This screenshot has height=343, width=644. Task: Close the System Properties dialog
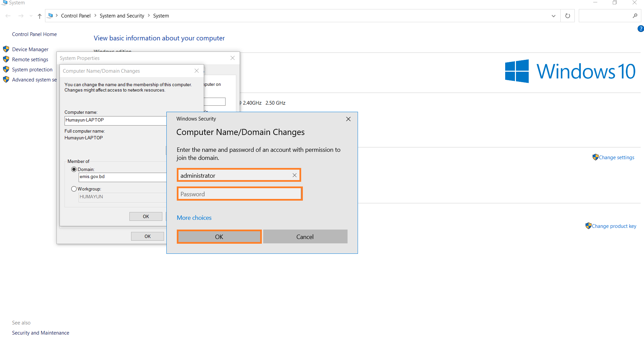pyautogui.click(x=233, y=58)
